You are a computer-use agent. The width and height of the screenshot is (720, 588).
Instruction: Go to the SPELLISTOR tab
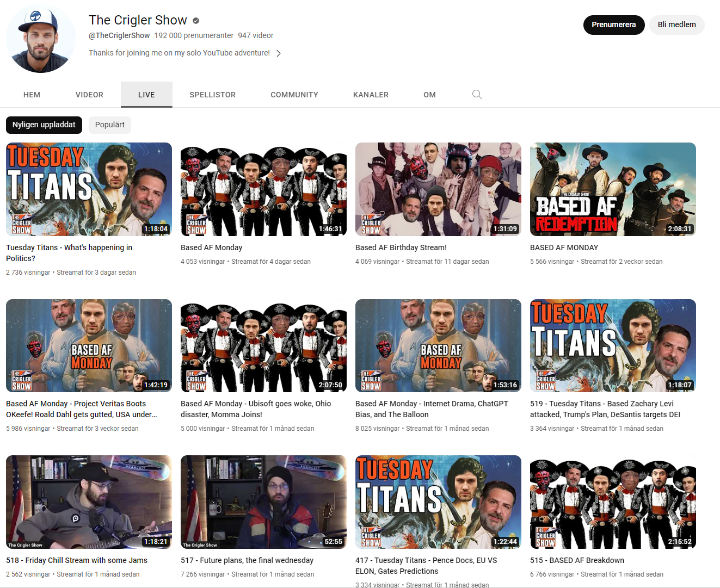212,95
